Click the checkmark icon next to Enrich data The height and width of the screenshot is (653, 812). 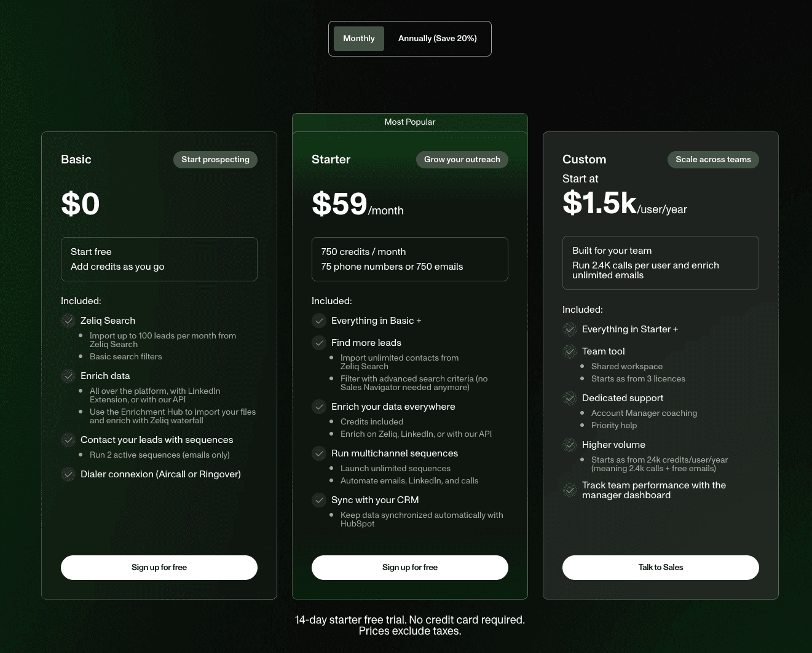click(x=68, y=376)
